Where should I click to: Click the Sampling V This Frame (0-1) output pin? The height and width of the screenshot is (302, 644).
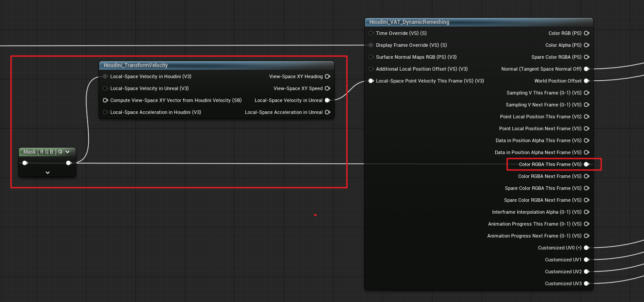point(586,93)
